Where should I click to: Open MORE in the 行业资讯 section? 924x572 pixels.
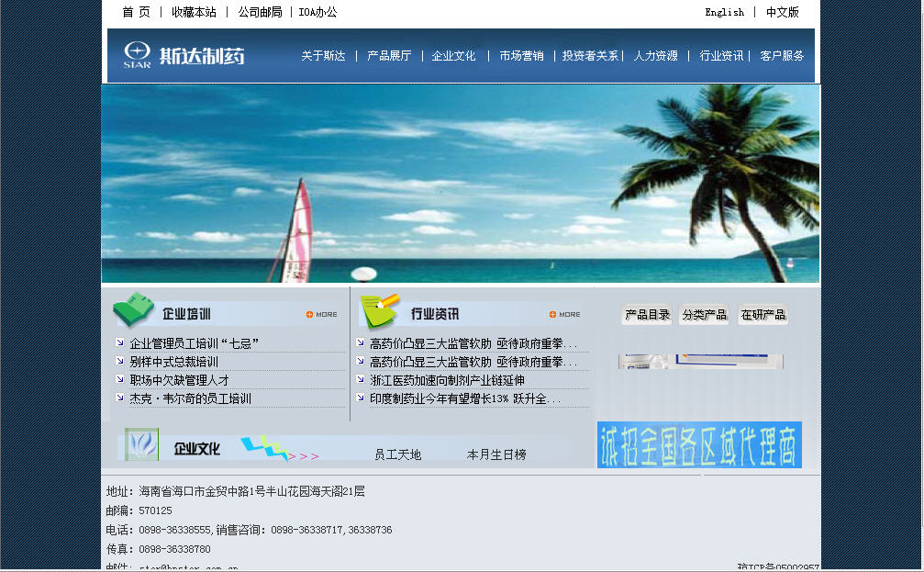point(565,315)
